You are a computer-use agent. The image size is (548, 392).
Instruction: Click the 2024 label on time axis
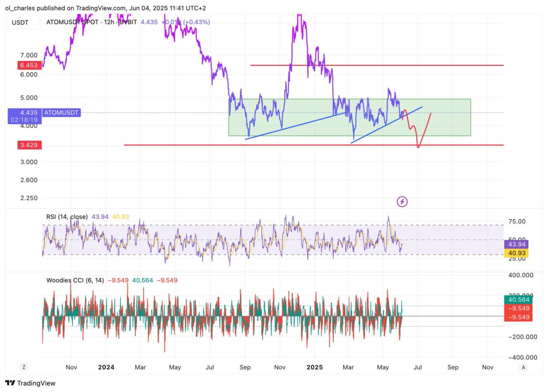(106, 367)
